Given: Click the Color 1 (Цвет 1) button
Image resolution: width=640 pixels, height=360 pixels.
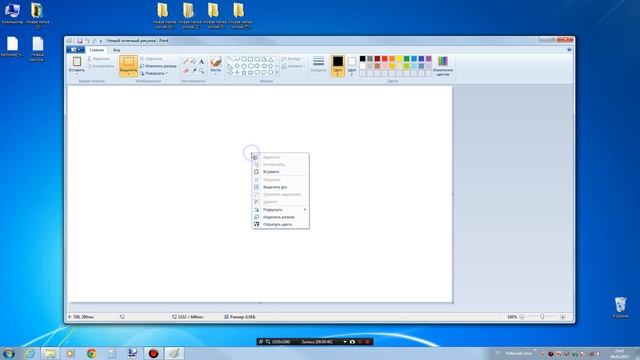Looking at the screenshot, I should pyautogui.click(x=338, y=65).
